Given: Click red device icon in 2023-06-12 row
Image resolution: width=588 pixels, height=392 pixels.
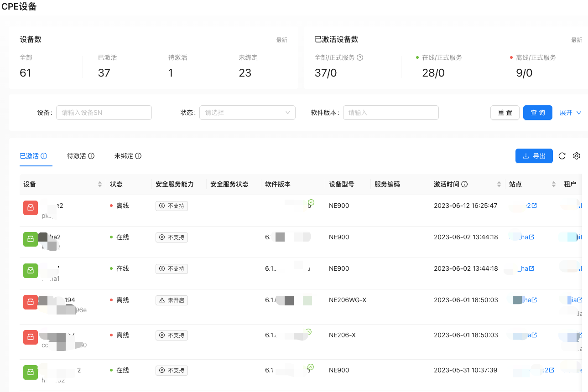Looking at the screenshot, I should [x=31, y=207].
